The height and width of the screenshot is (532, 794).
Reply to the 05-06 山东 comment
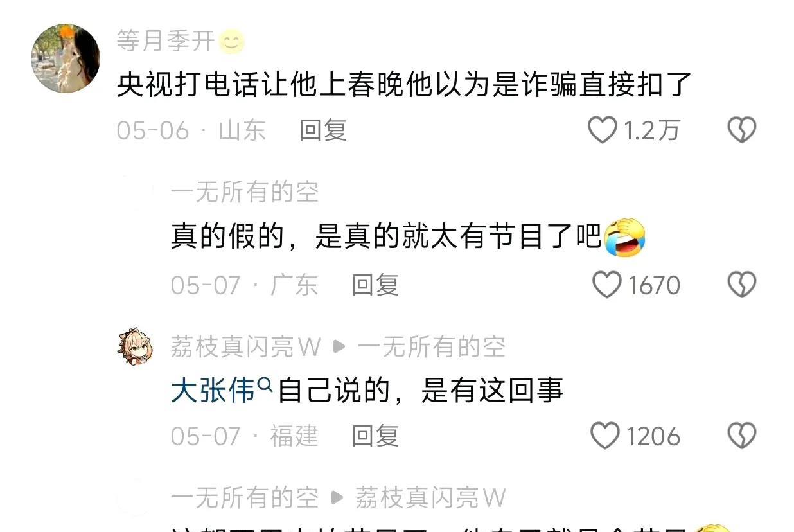[323, 130]
